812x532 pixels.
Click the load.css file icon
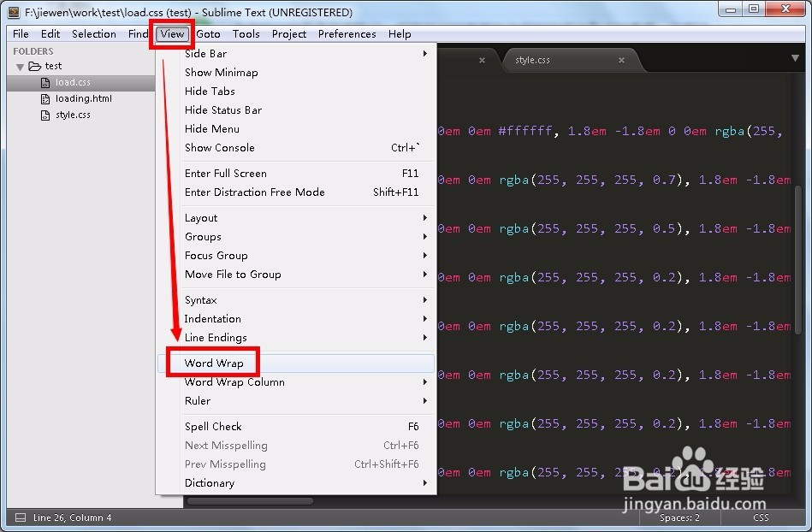[x=45, y=83]
